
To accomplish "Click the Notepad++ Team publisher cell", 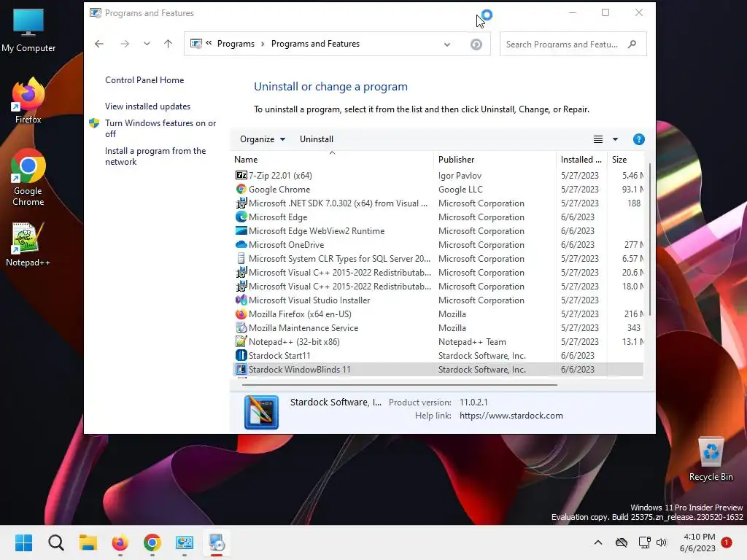I will [472, 341].
